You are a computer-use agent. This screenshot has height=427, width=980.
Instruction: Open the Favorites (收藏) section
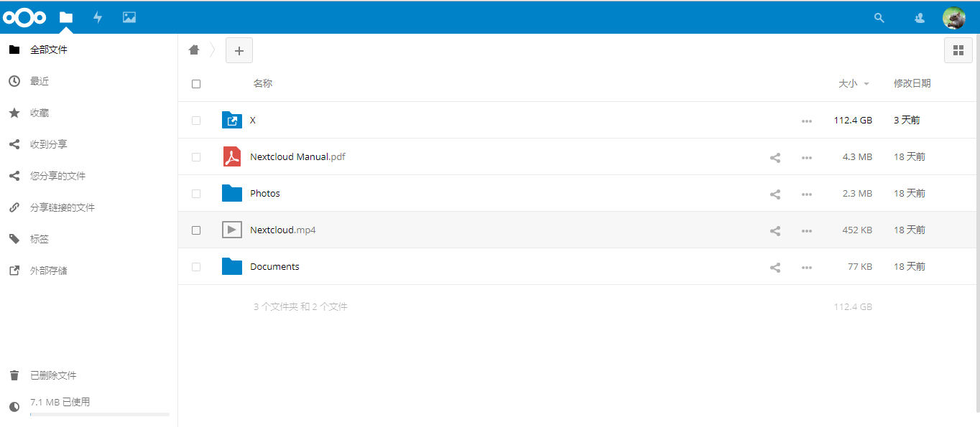click(40, 113)
